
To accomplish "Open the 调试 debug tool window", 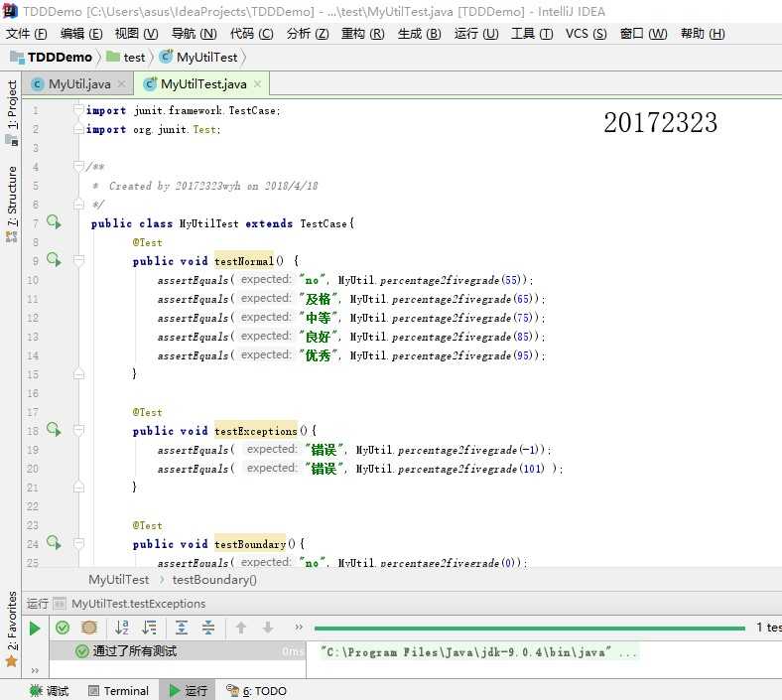I will coord(50,691).
